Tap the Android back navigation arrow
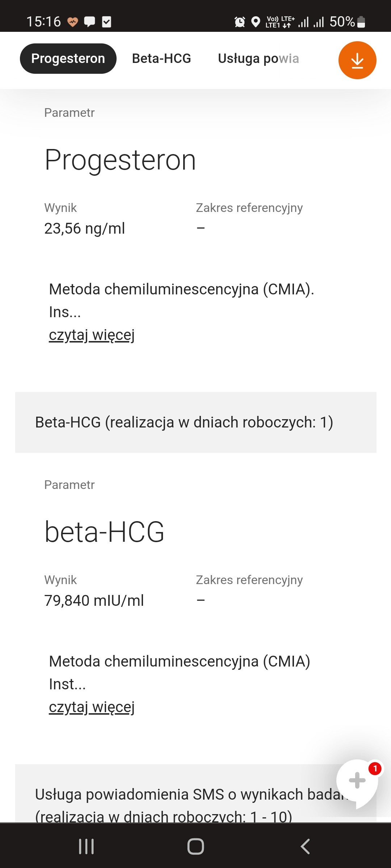The height and width of the screenshot is (868, 391). (305, 846)
